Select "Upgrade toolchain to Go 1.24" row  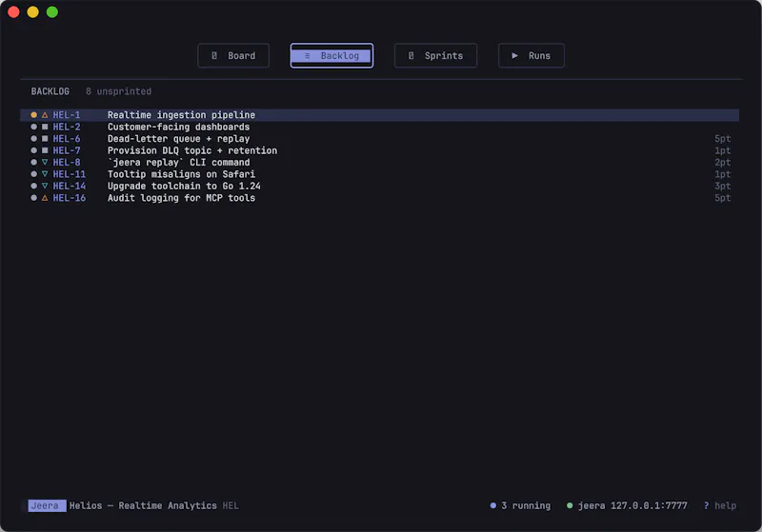(379, 186)
